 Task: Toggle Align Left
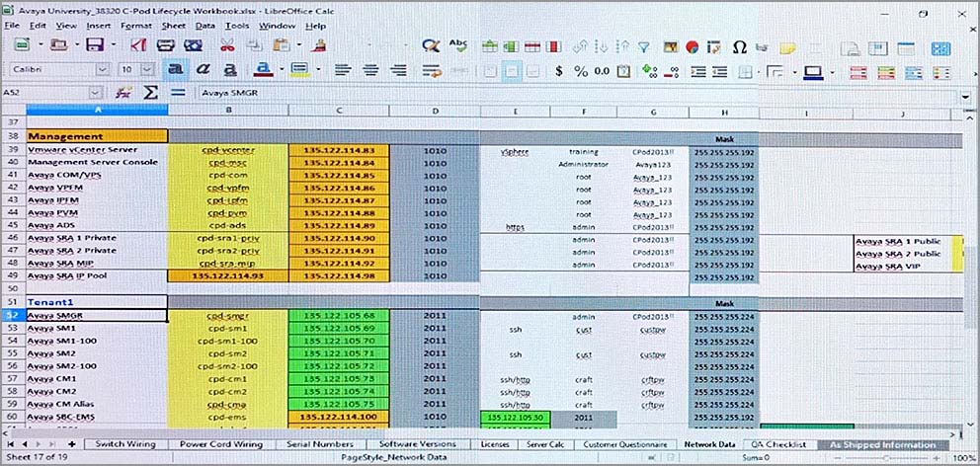pos(343,70)
